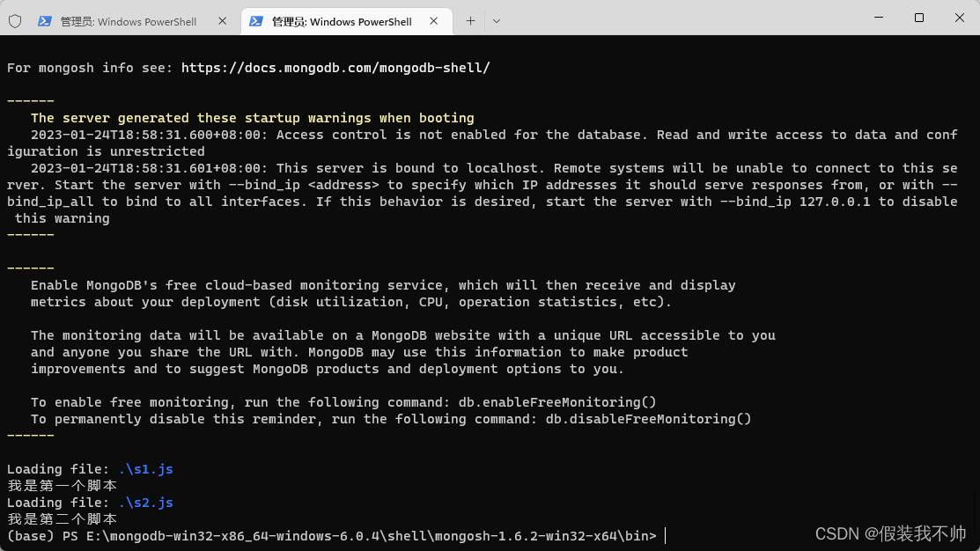Close the active second PowerShell tab
This screenshot has height=551, width=980.
pos(434,21)
